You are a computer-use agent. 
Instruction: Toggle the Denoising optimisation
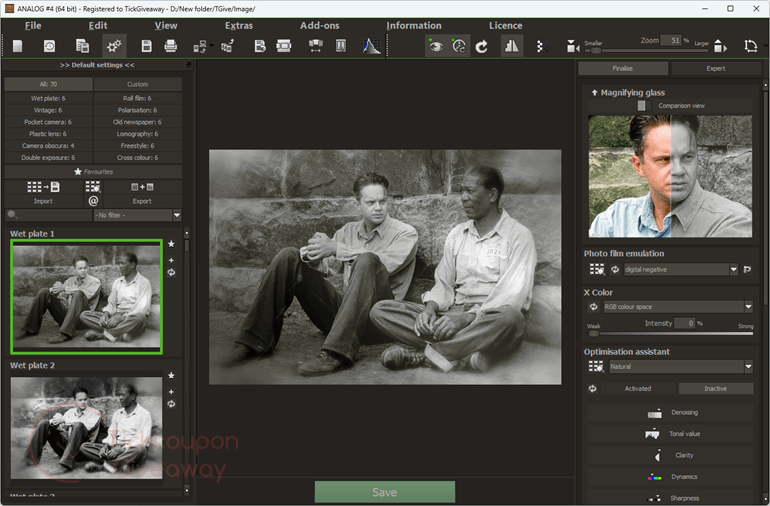point(670,413)
